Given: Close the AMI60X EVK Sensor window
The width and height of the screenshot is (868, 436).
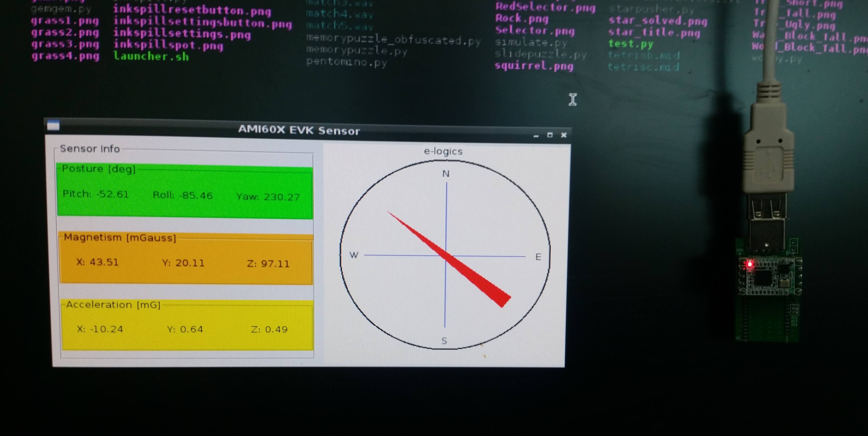Looking at the screenshot, I should coord(564,135).
